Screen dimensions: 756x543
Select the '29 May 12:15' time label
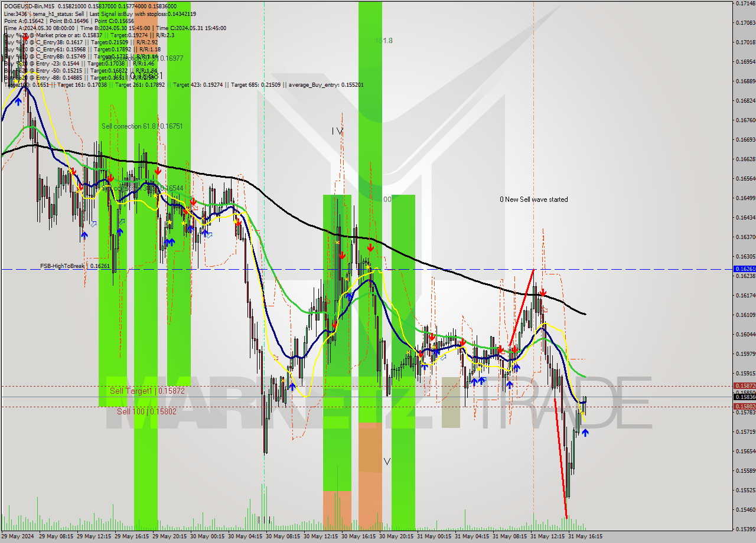[x=94, y=537]
